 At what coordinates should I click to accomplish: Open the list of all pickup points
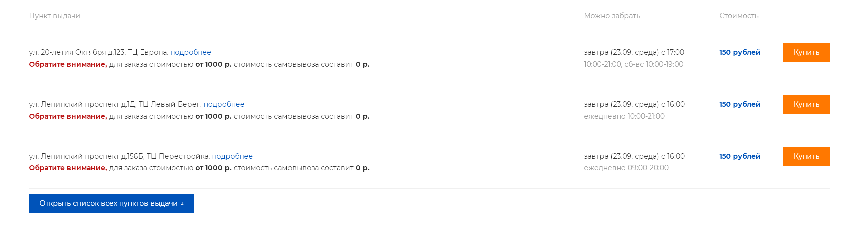click(x=111, y=203)
